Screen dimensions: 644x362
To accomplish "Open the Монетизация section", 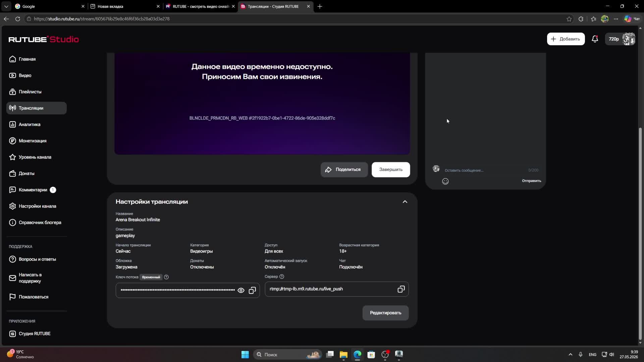I will [36, 141].
